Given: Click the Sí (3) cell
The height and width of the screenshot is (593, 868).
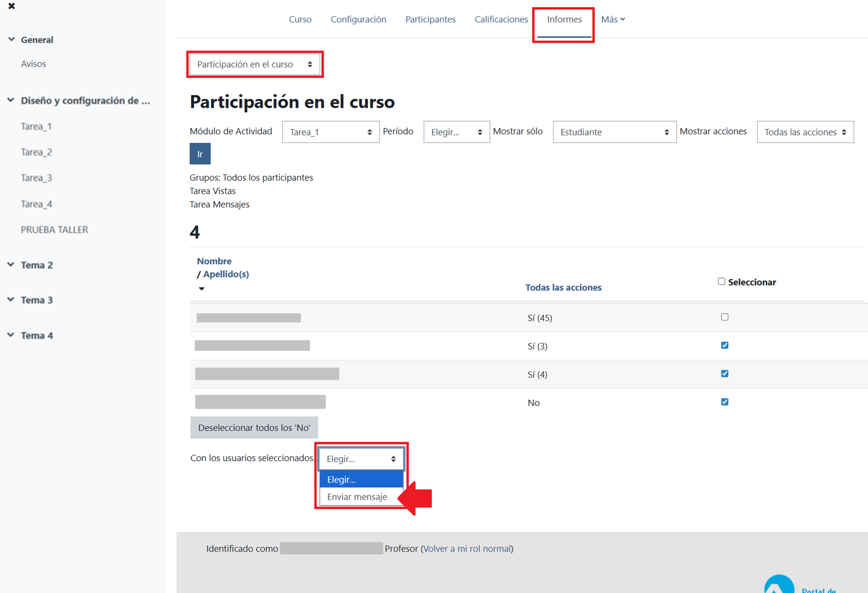Looking at the screenshot, I should (537, 346).
